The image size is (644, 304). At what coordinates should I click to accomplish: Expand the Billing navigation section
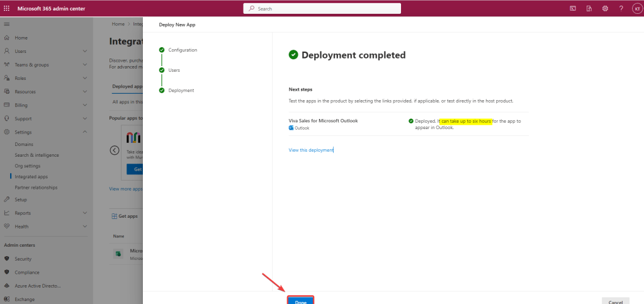pos(85,105)
